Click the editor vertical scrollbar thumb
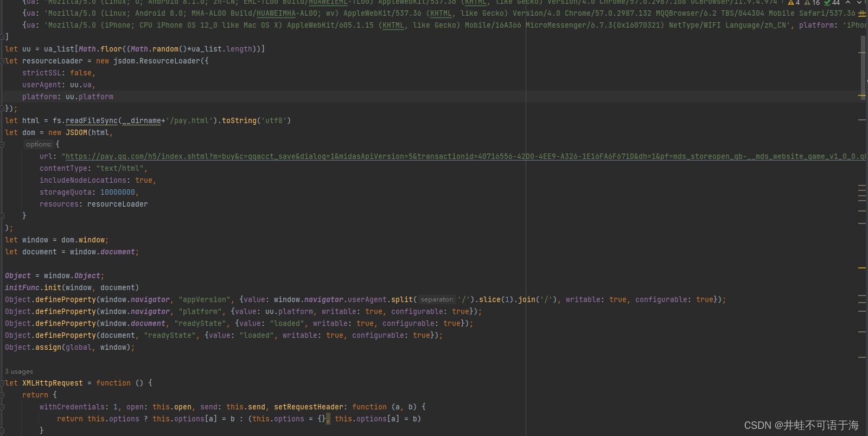Viewport: 868px width, 436px height. pyautogui.click(x=863, y=68)
